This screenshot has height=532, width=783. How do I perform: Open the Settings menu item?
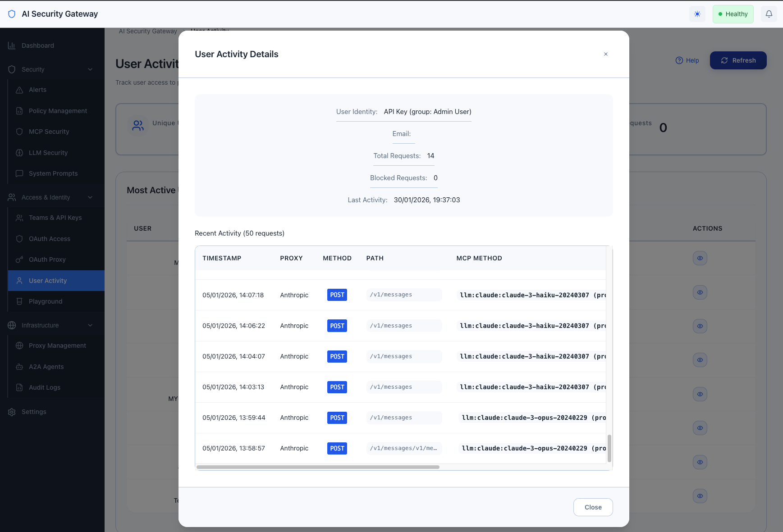click(34, 412)
